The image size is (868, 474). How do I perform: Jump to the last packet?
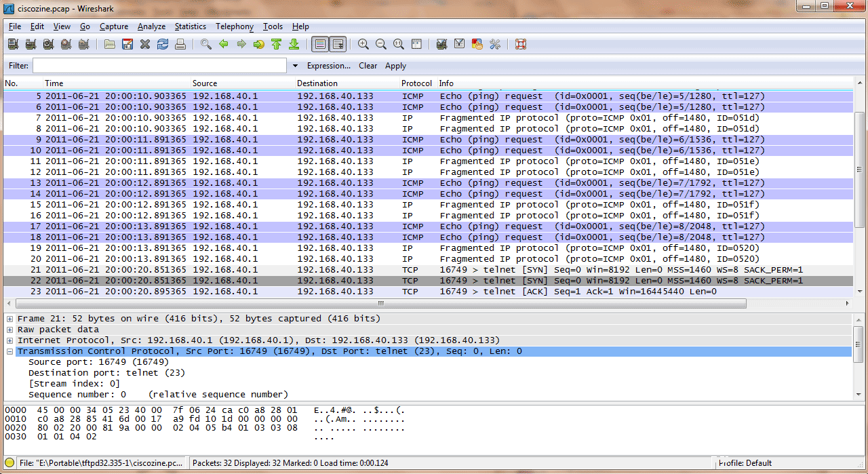coord(294,44)
